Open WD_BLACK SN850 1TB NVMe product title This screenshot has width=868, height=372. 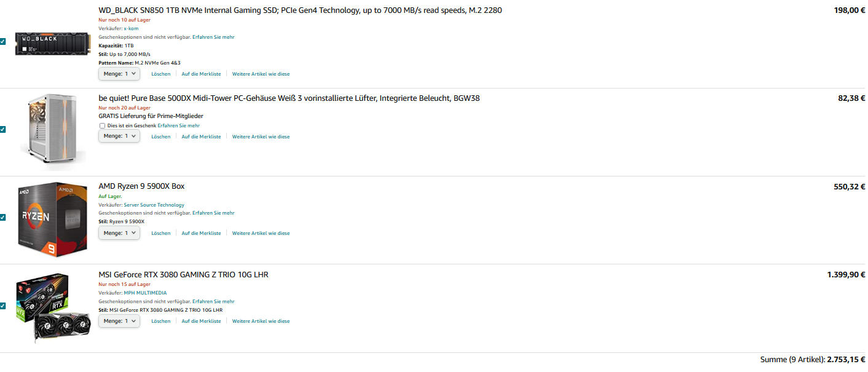(300, 10)
